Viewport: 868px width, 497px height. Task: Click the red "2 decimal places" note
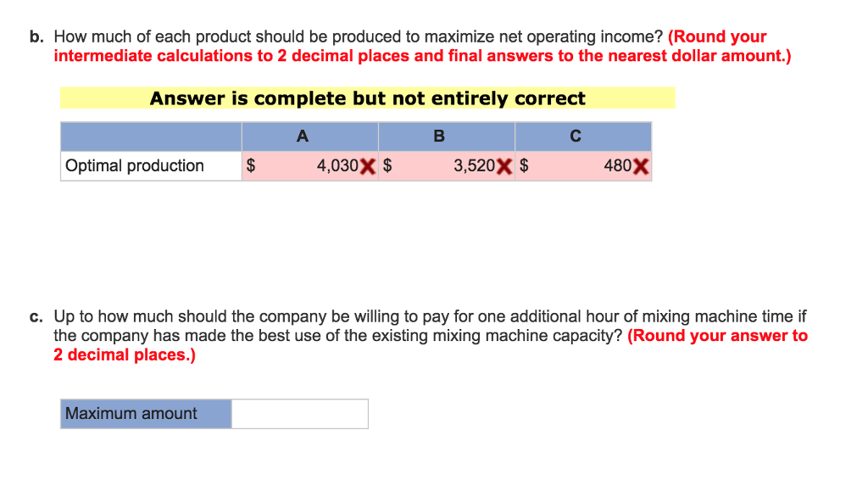124,355
